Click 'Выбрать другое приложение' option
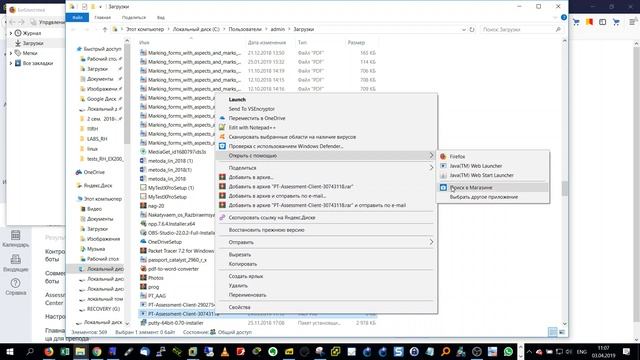The image size is (640, 360). point(484,197)
